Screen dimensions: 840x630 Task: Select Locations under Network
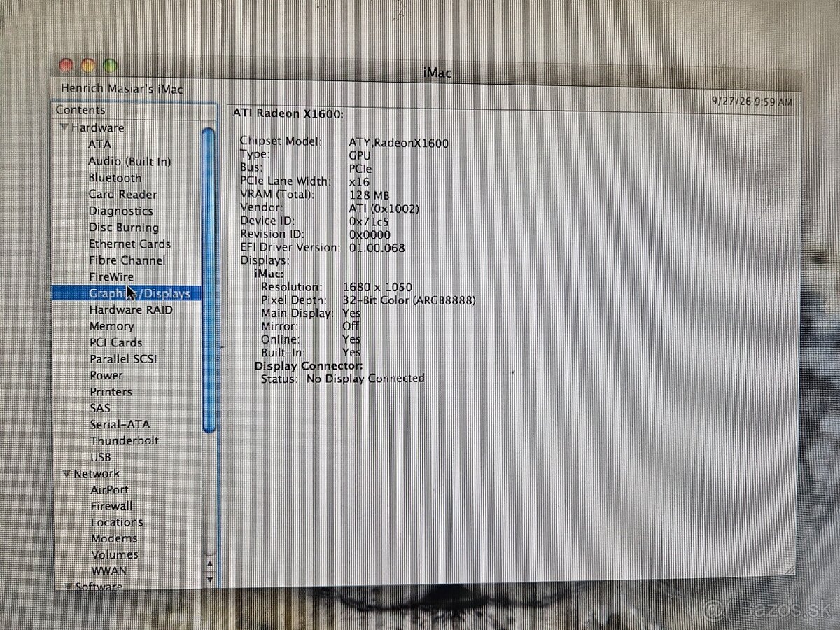point(116,522)
